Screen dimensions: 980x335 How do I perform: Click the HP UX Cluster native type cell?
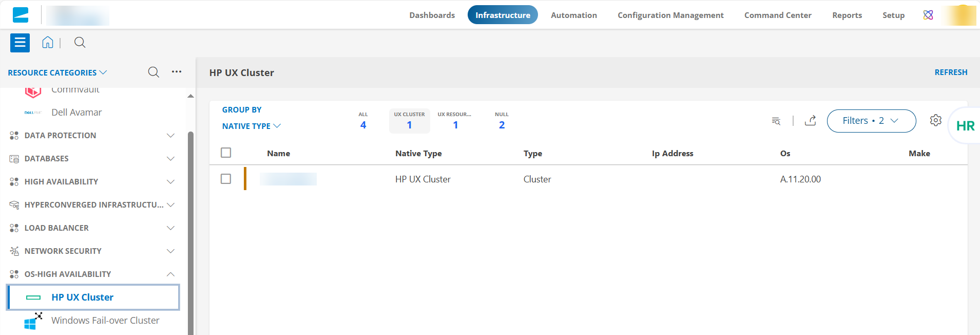click(422, 179)
